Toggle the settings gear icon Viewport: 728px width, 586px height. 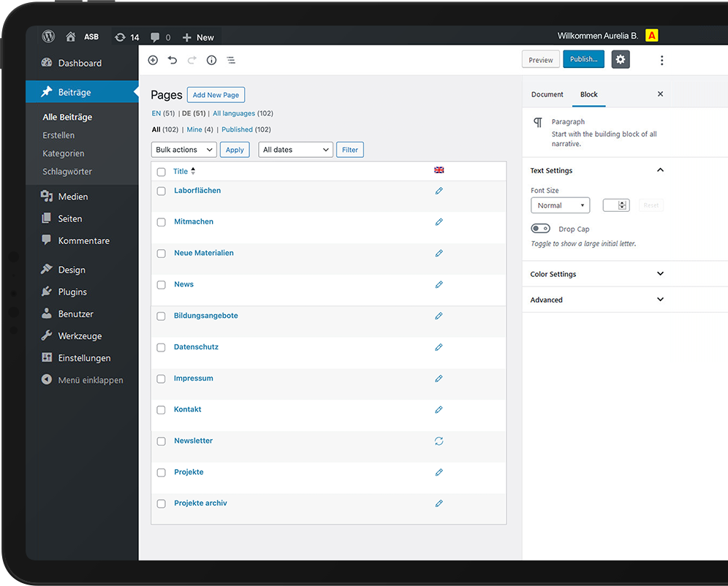click(621, 60)
